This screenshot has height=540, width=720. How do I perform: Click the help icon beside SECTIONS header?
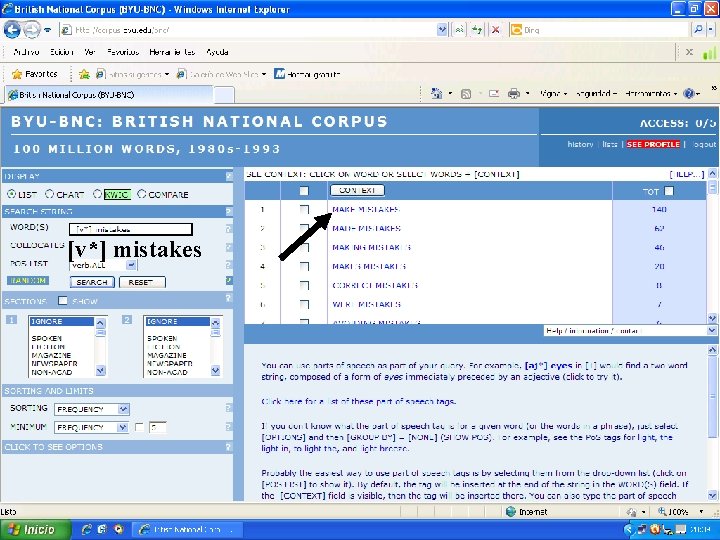pyautogui.click(x=229, y=298)
